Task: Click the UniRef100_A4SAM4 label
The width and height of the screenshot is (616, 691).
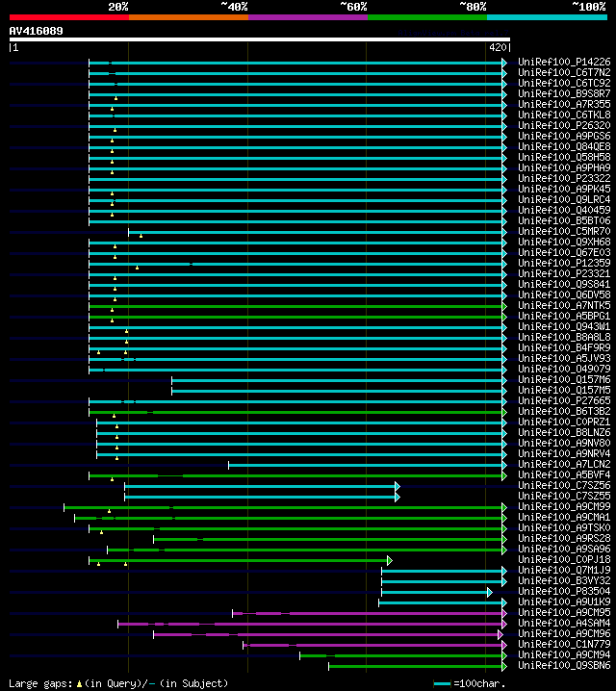Action: 564,623
